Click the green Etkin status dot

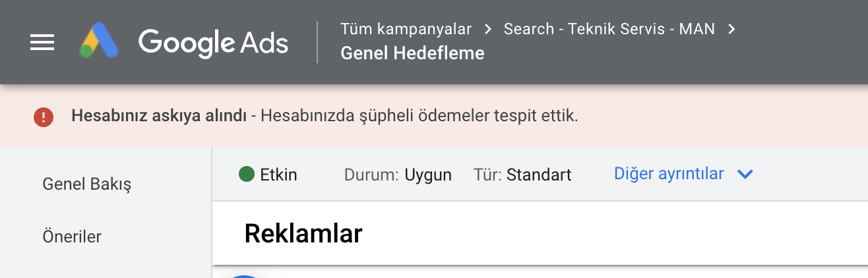point(247,175)
